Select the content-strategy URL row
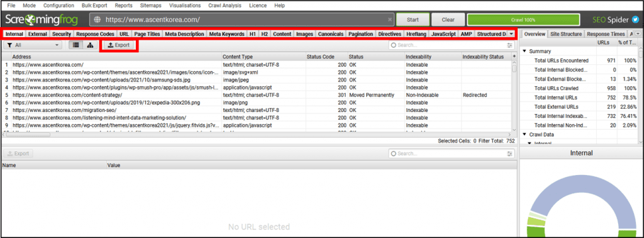 coord(257,95)
